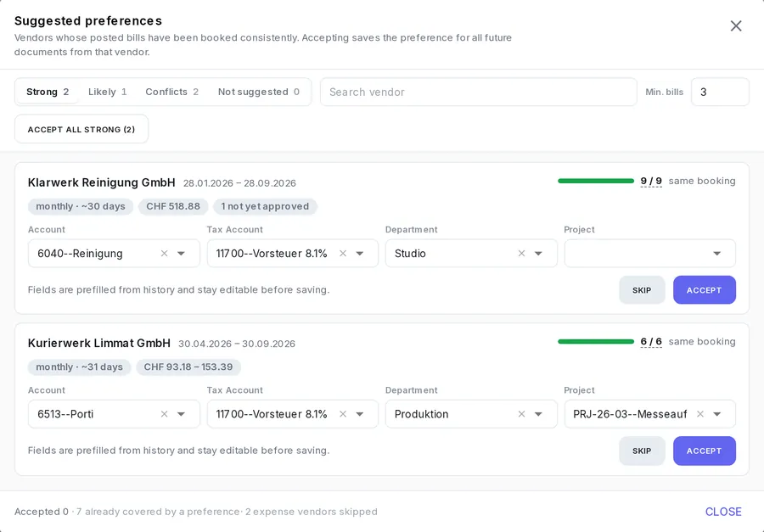Accept the Klarwerk Reinigung GmbH preference
764x532 pixels.
[704, 290]
